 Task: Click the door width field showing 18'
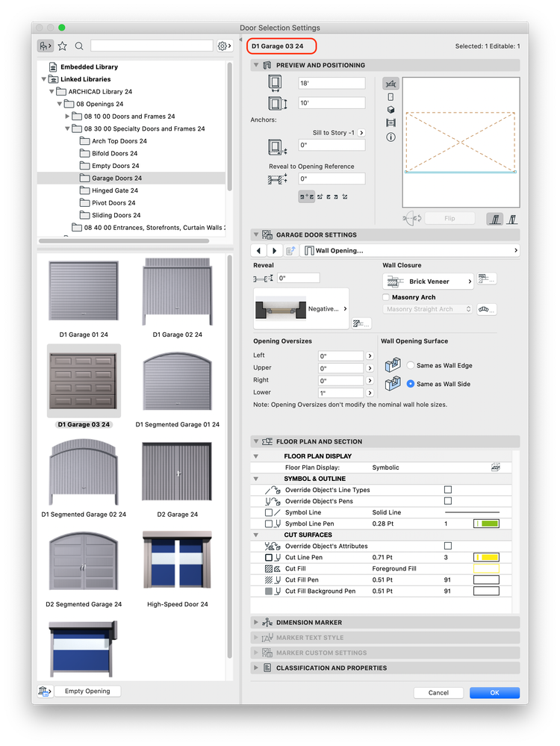click(x=332, y=83)
